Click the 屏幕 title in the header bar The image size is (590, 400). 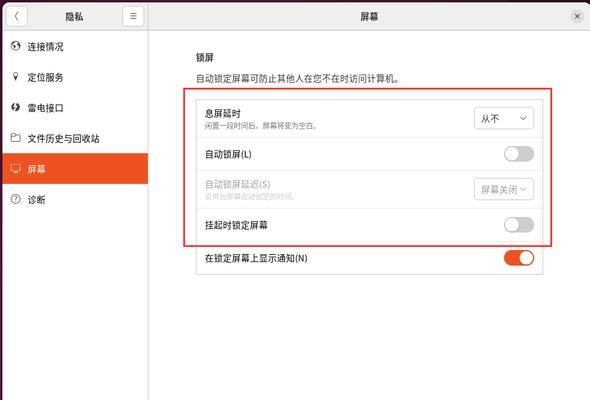(369, 17)
